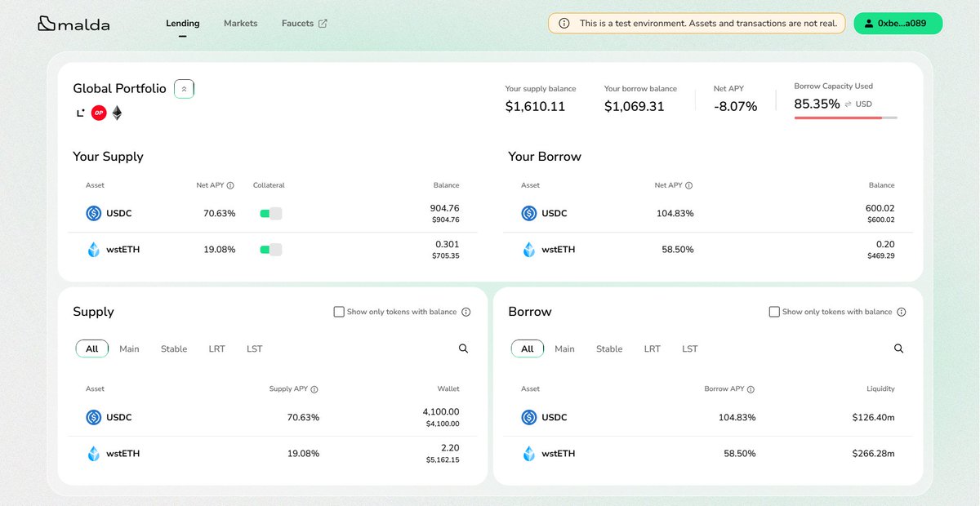Viewport: 980px width, 506px height.
Task: Click the USDC coin icon in Your Borrow
Action: [529, 213]
